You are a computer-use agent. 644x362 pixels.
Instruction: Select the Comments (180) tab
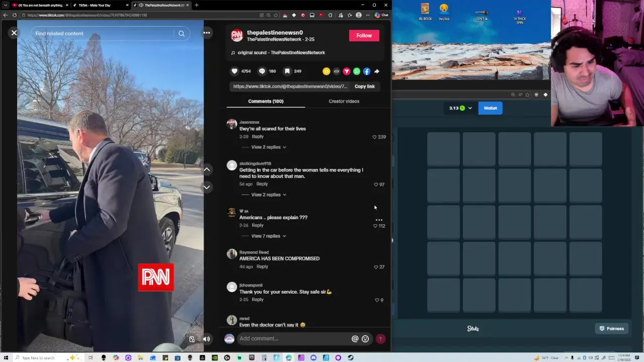266,101
